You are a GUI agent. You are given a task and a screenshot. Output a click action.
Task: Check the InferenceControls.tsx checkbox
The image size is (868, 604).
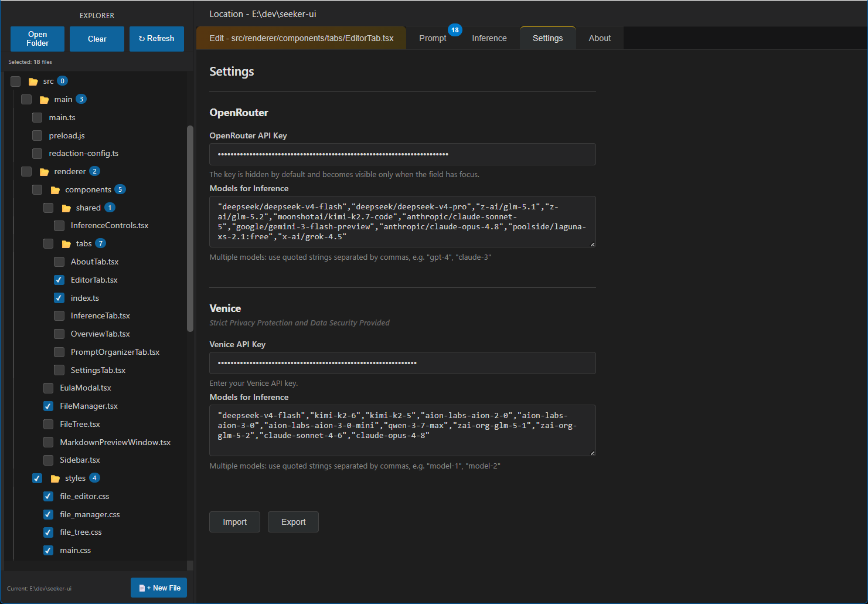(x=59, y=226)
